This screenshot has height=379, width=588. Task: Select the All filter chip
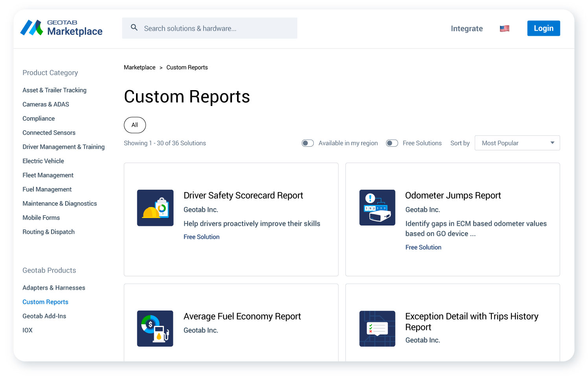point(135,125)
